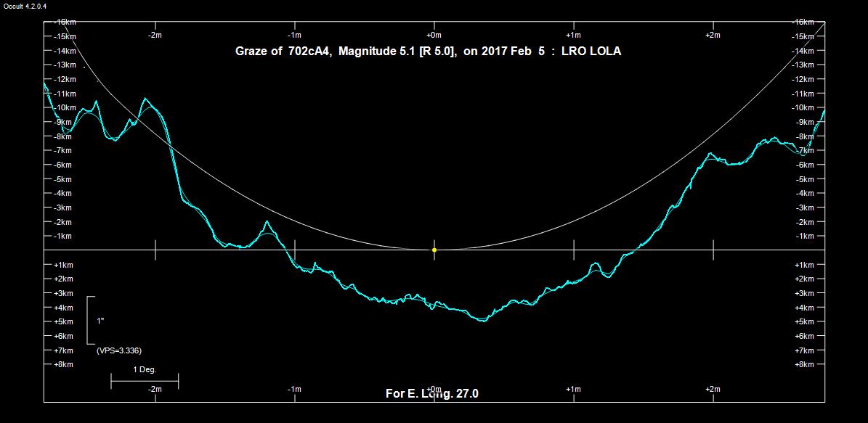
Task: Click the left axis -16km label
Action: [x=65, y=22]
